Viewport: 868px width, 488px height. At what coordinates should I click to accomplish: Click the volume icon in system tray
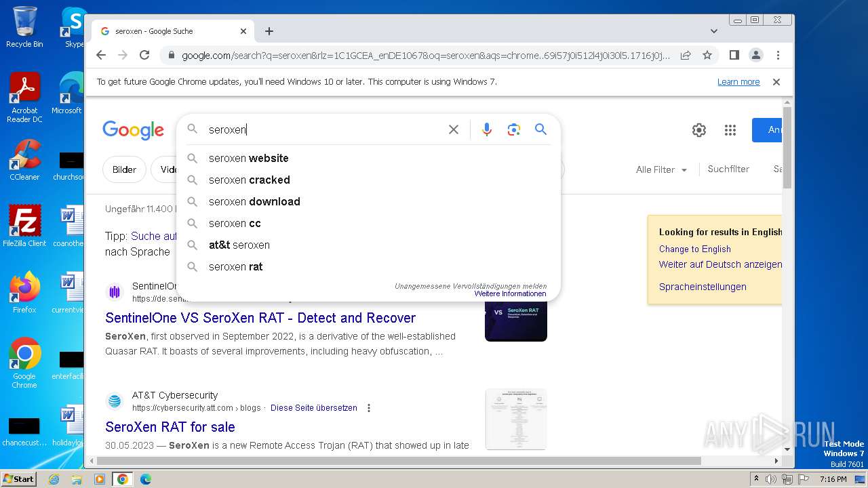point(771,479)
